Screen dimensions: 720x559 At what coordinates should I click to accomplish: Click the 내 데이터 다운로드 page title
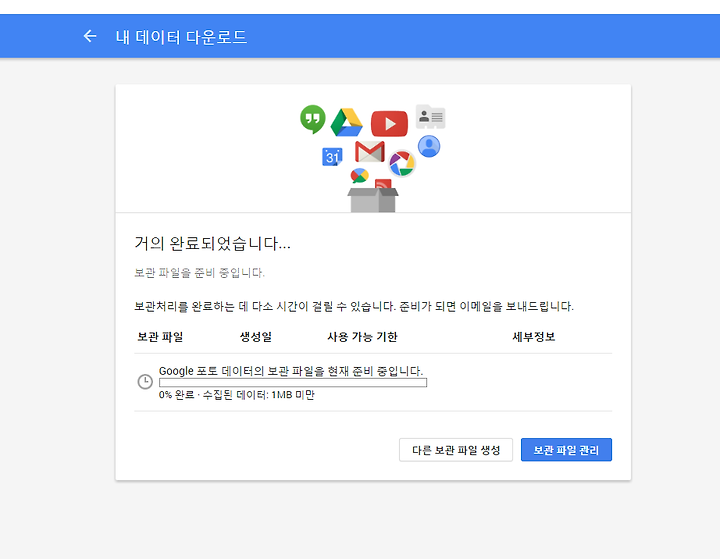(181, 37)
